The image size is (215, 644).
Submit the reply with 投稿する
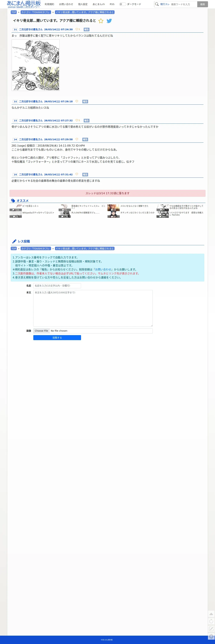[x=57, y=337]
